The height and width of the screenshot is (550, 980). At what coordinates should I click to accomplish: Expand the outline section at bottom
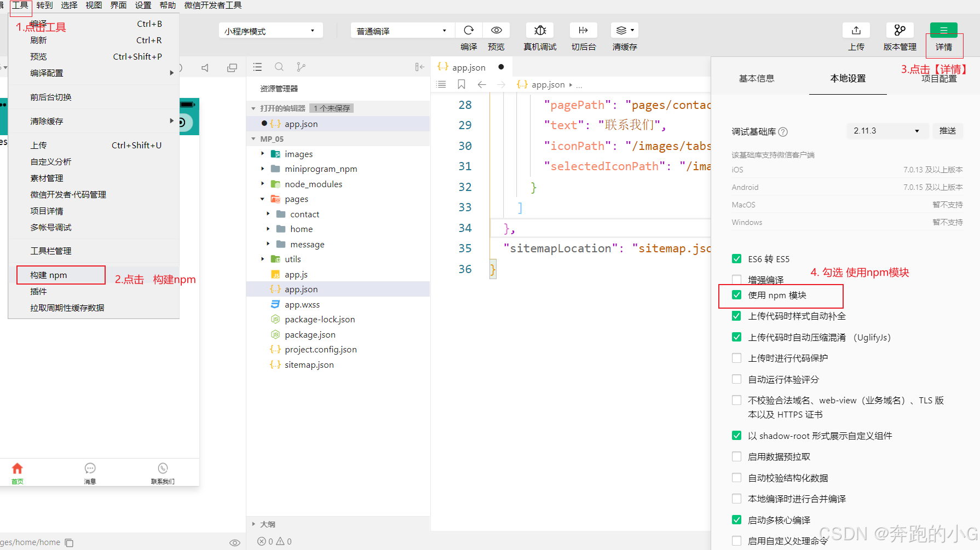(x=253, y=524)
